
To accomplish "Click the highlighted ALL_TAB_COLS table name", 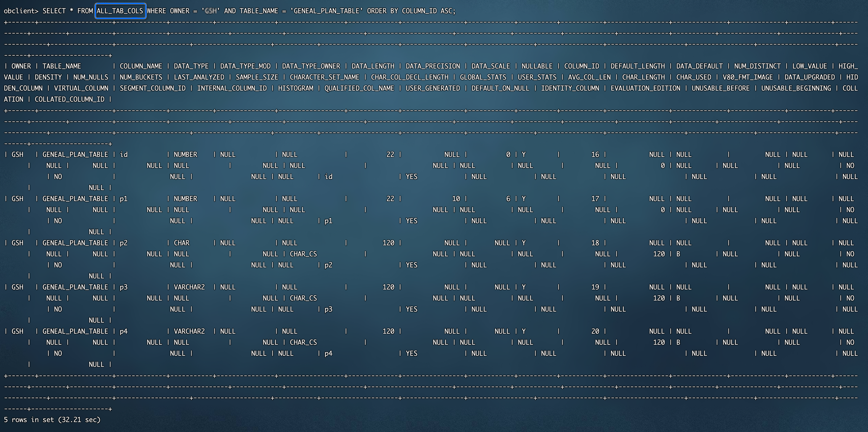I will click(120, 11).
